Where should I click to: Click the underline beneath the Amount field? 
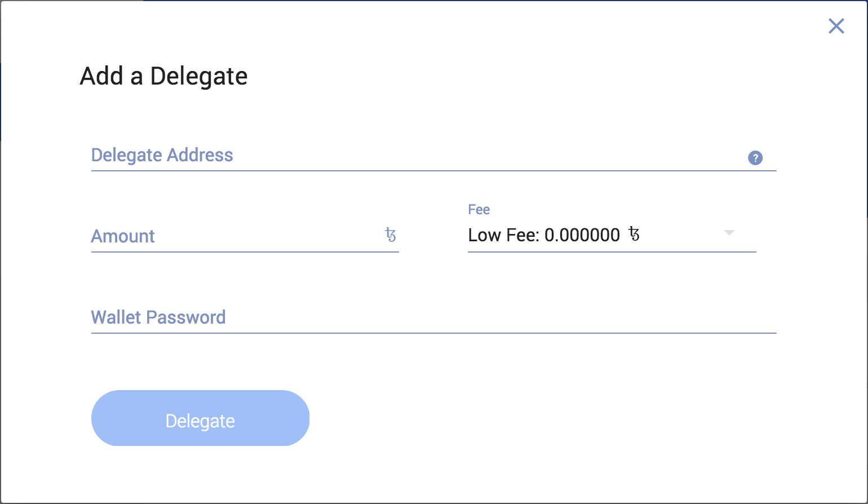[245, 252]
